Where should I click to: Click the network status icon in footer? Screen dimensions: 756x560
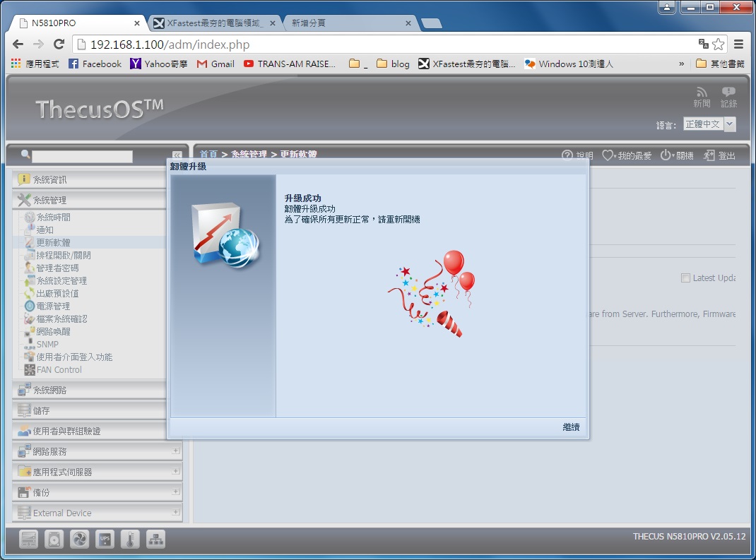[155, 539]
